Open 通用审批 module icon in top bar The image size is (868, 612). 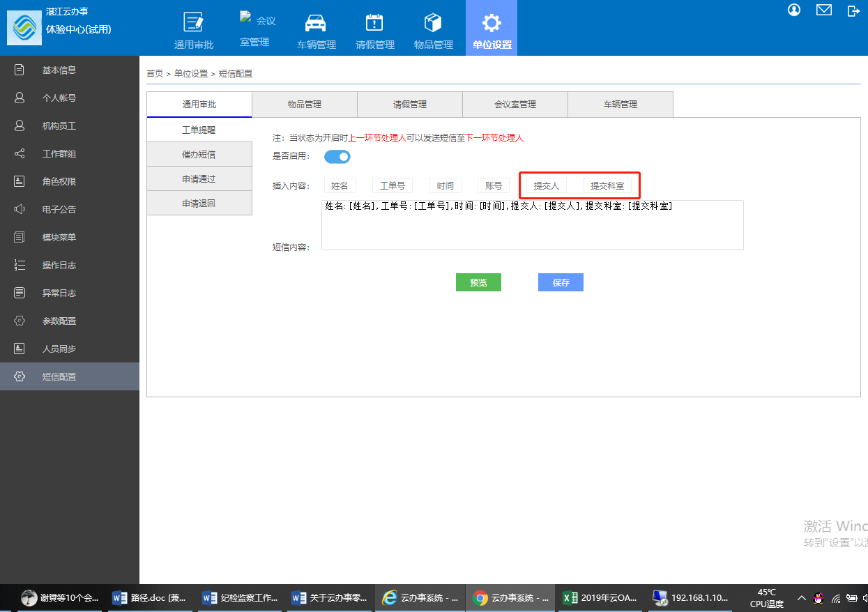(x=194, y=31)
